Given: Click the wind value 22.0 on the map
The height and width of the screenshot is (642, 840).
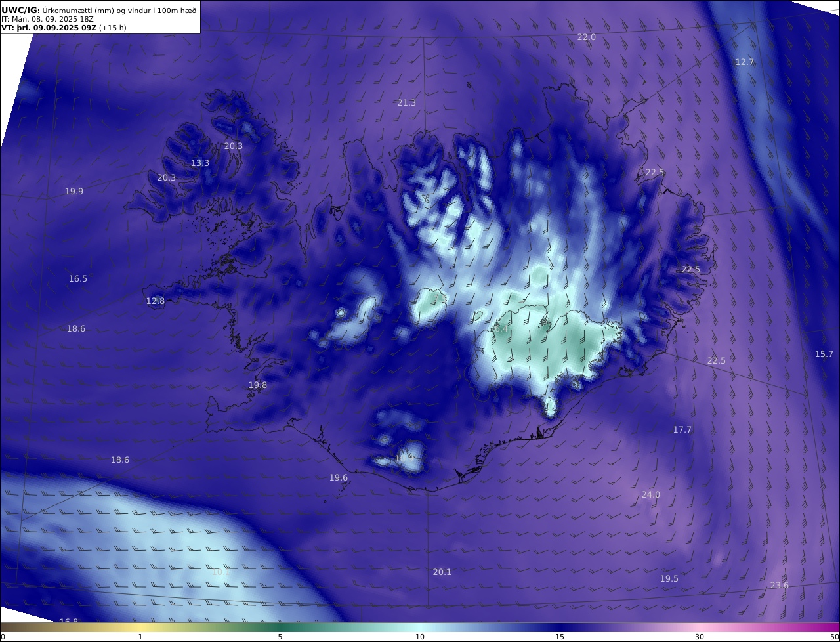Looking at the screenshot, I should tap(587, 37).
